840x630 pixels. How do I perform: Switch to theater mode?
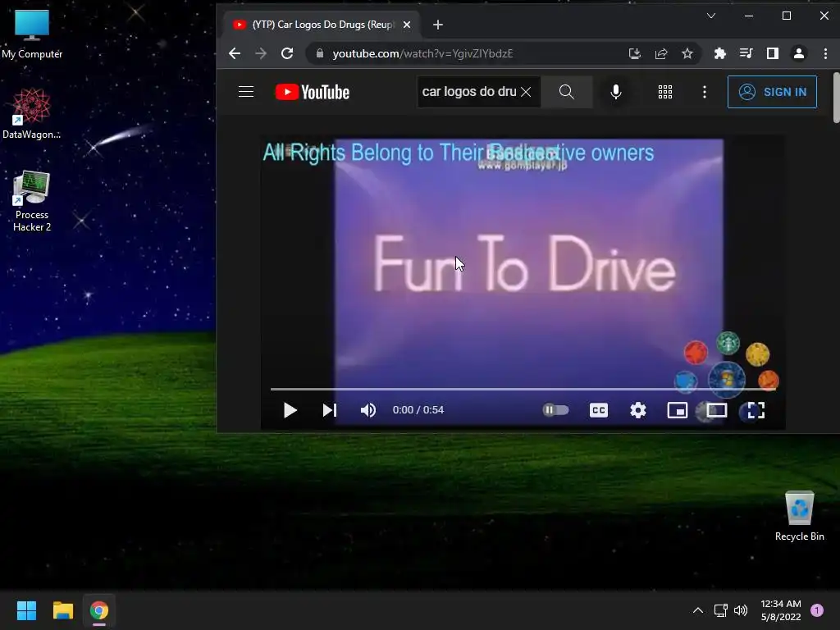716,410
